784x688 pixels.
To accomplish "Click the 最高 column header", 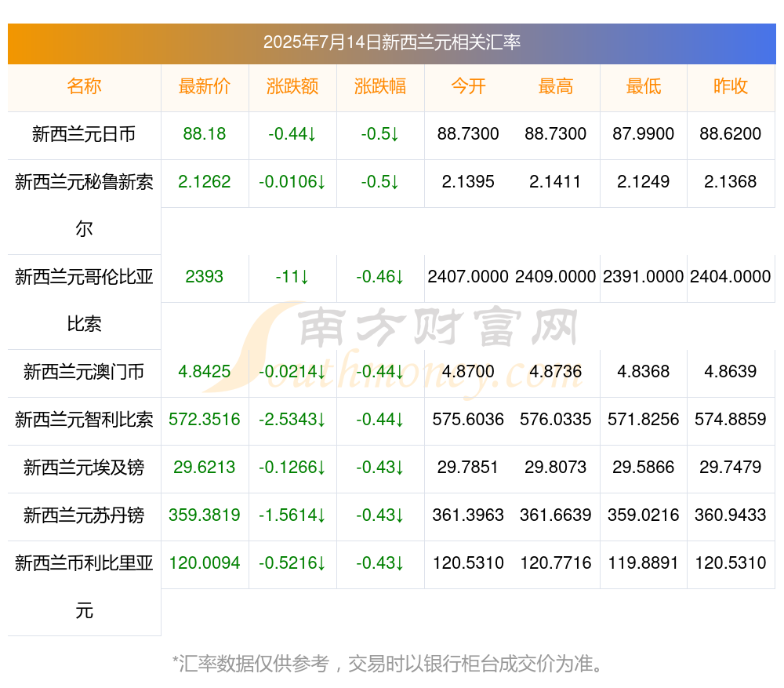I will 556,86.
